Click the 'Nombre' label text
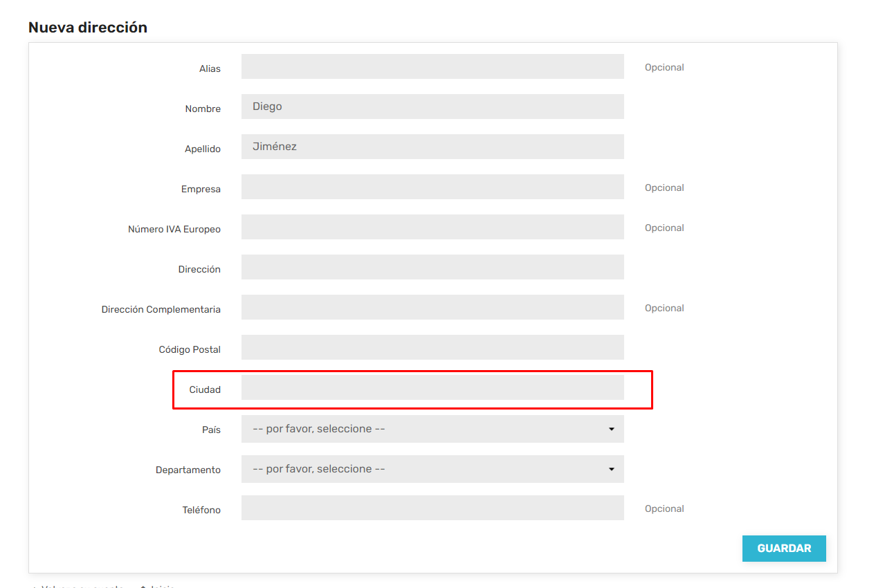Viewport: 876px width, 588px height. 203,109
